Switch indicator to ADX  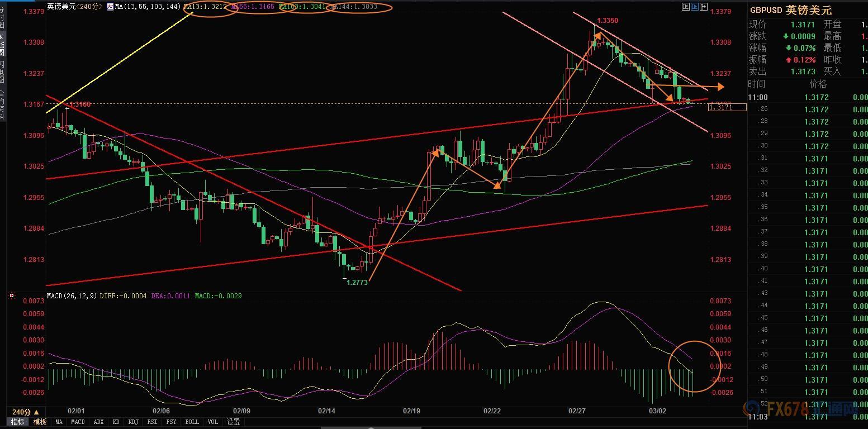pos(99,422)
